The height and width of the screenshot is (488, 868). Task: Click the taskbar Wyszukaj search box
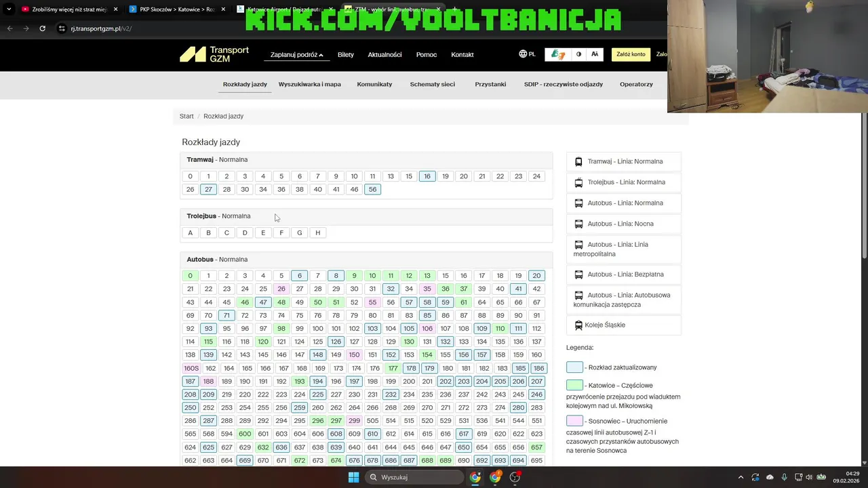(414, 477)
